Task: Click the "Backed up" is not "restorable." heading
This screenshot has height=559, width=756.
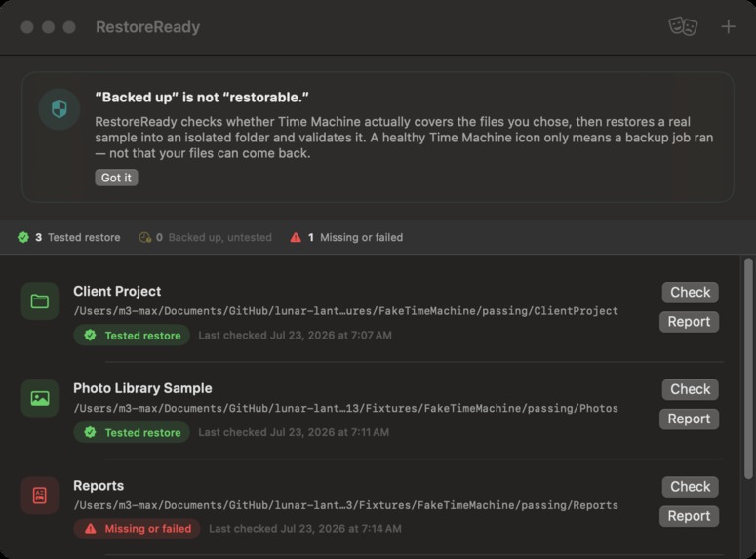Action: point(202,98)
